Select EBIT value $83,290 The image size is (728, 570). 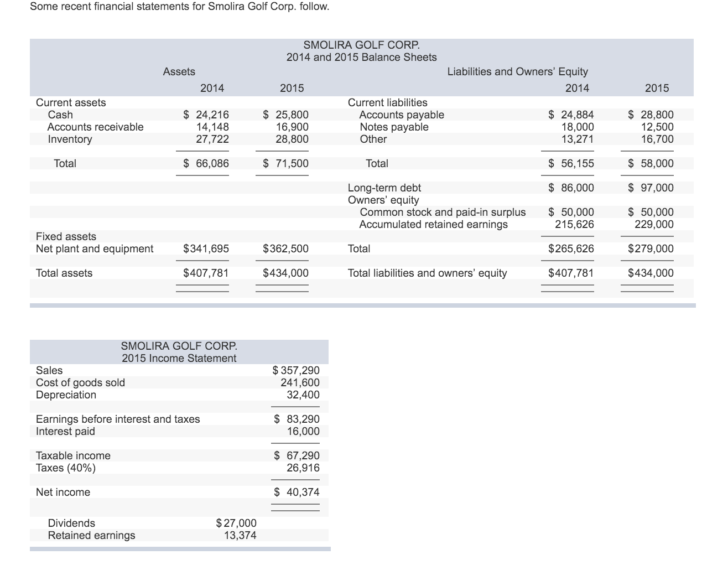click(297, 419)
